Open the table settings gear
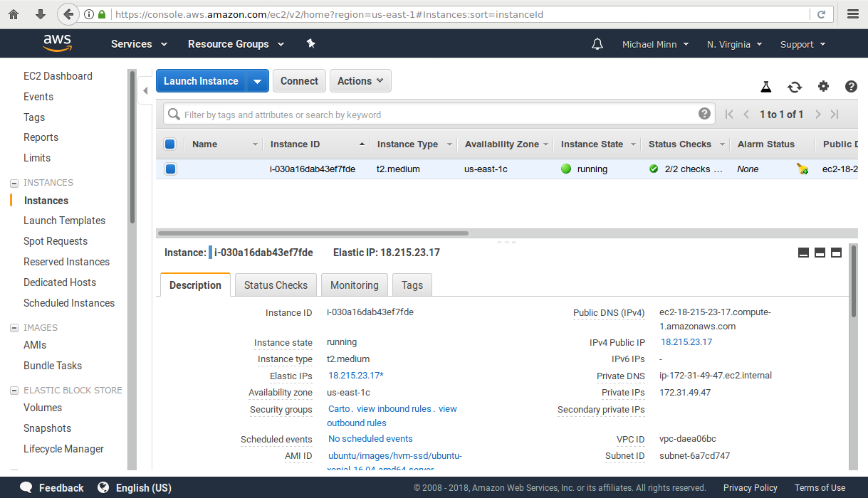The width and height of the screenshot is (868, 498). 823,87
